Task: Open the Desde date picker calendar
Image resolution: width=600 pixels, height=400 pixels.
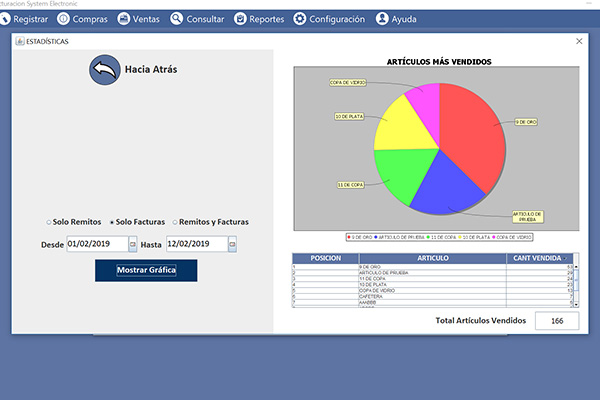Action: (x=133, y=243)
